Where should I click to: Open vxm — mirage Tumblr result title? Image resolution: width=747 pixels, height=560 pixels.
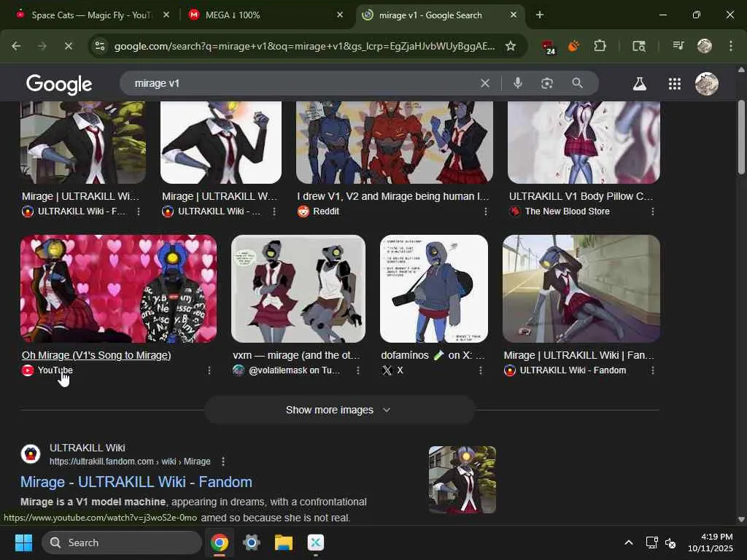(296, 355)
